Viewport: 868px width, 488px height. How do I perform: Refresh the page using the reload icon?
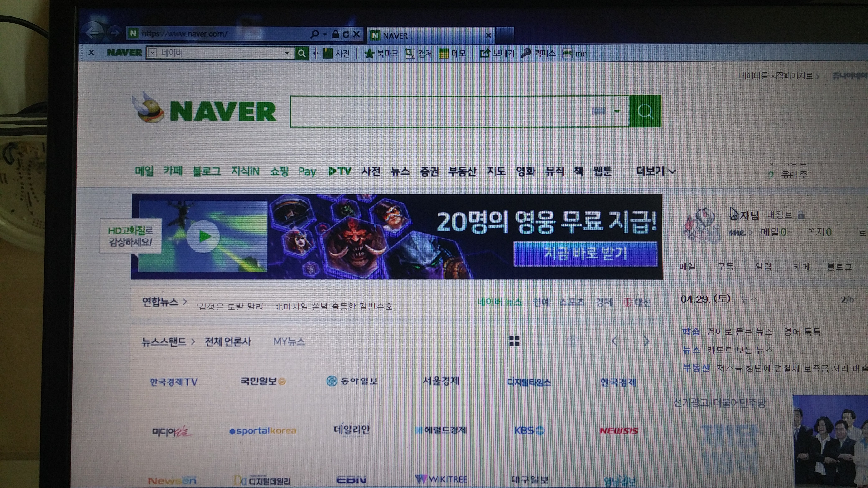pos(346,34)
